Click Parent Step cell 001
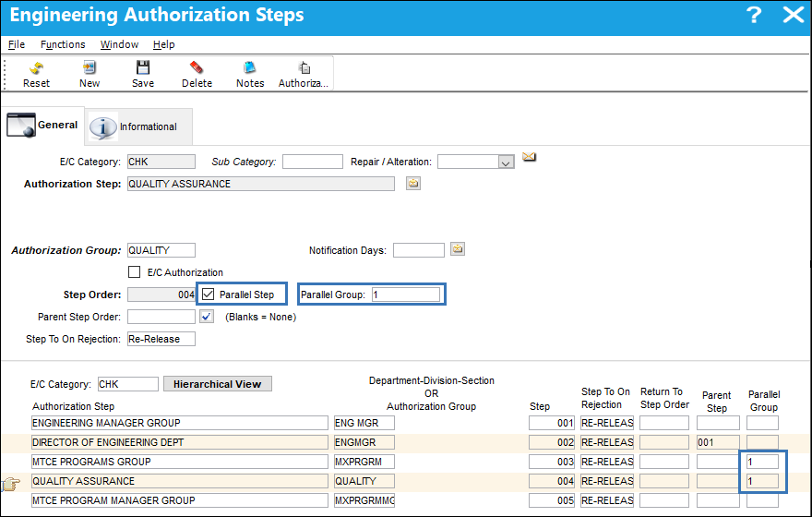This screenshot has width=812, height=517. (718, 442)
